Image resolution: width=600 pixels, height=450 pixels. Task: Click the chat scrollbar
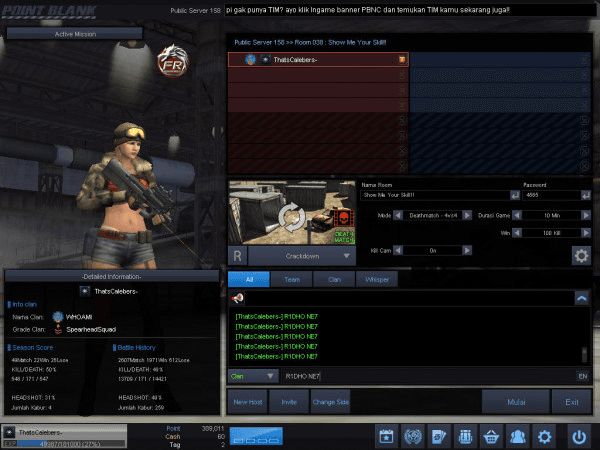tap(584, 355)
